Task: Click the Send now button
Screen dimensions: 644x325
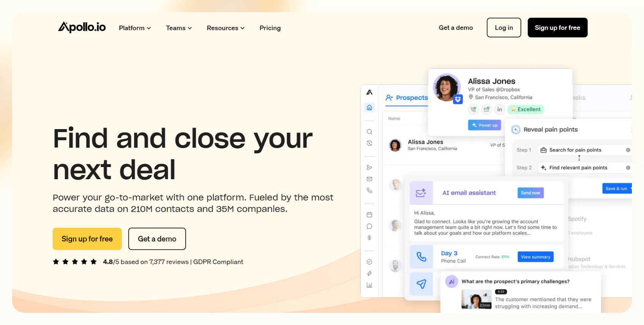Action: pos(531,193)
